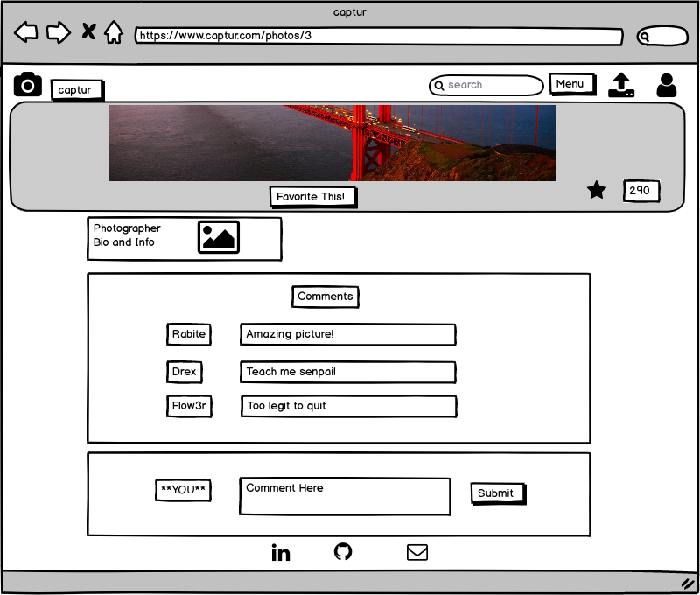Click the browser back arrow
Viewport: 700px width, 595px height.
pos(26,32)
